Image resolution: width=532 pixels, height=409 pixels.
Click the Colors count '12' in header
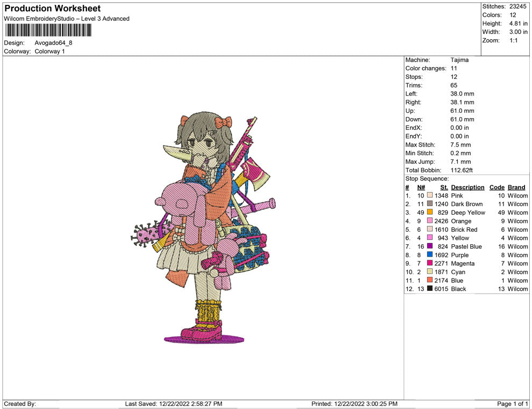[x=513, y=15]
